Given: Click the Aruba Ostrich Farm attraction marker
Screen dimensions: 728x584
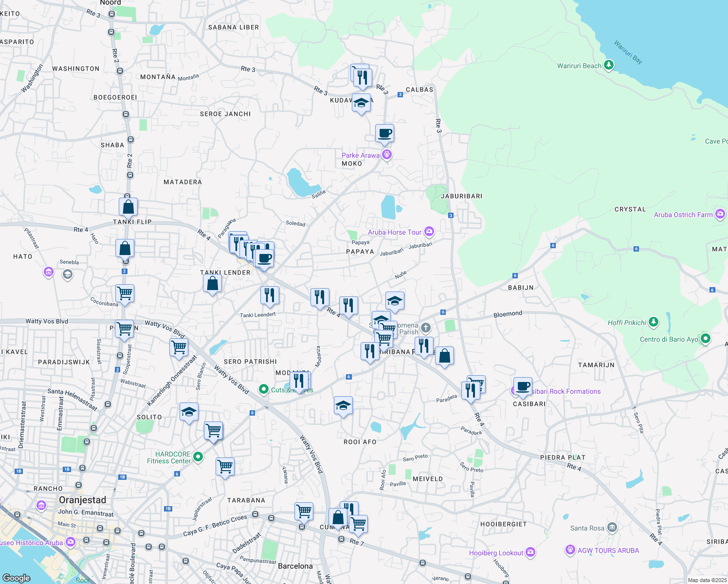Looking at the screenshot, I should [720, 214].
